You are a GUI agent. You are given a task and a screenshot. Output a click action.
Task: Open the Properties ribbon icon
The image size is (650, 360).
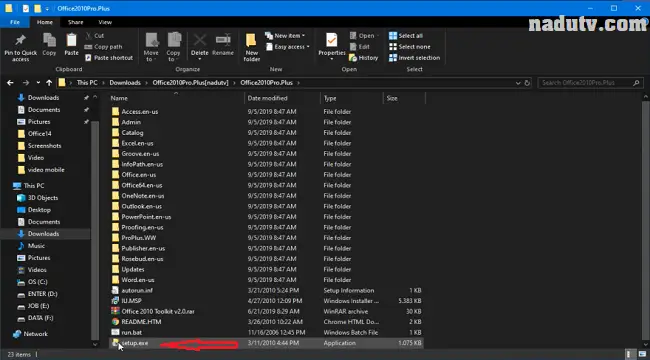(x=332, y=40)
